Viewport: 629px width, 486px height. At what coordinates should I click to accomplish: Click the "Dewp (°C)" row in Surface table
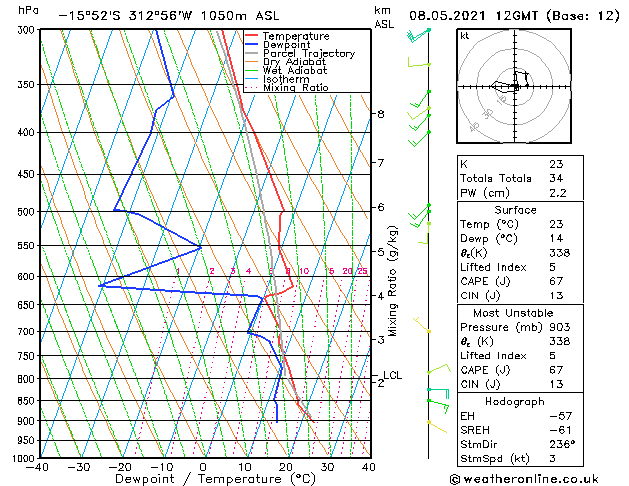[x=520, y=239]
